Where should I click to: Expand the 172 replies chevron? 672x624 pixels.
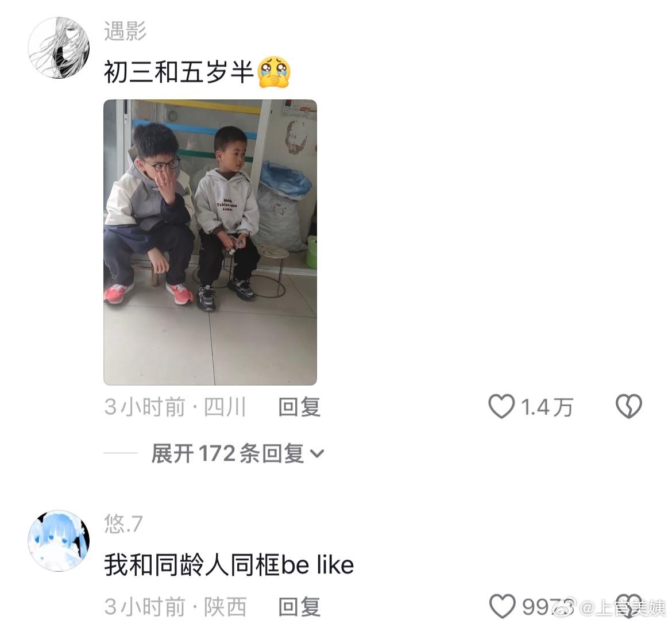(316, 453)
